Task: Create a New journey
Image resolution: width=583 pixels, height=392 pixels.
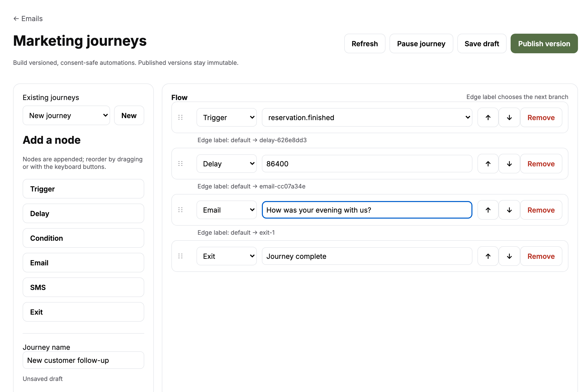Action: pyautogui.click(x=129, y=115)
